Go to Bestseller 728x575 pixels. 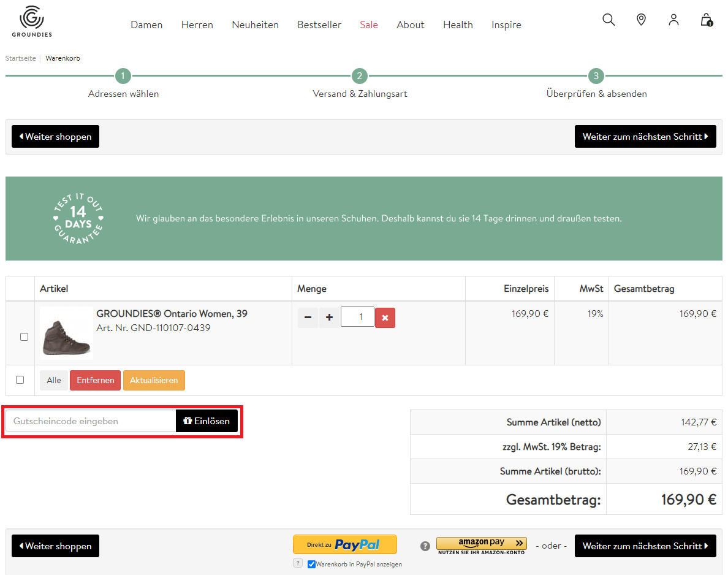319,25
